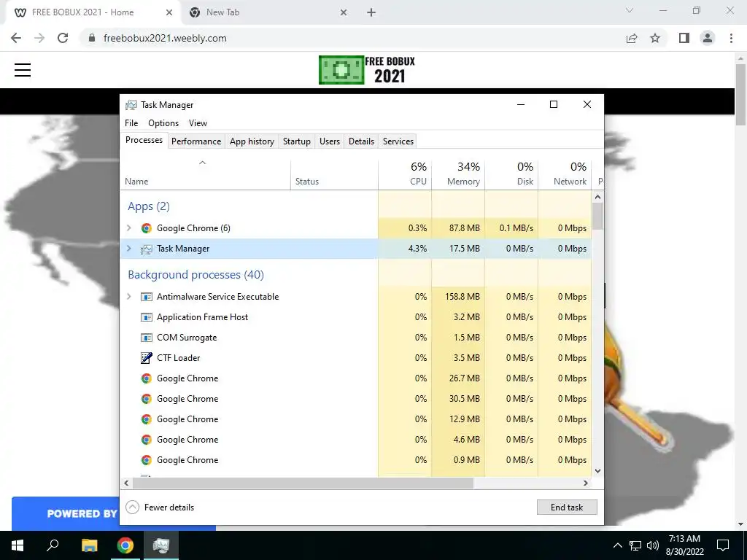Viewport: 747px width, 560px height.
Task: Bookmark this page with the star icon
Action: pyautogui.click(x=655, y=38)
